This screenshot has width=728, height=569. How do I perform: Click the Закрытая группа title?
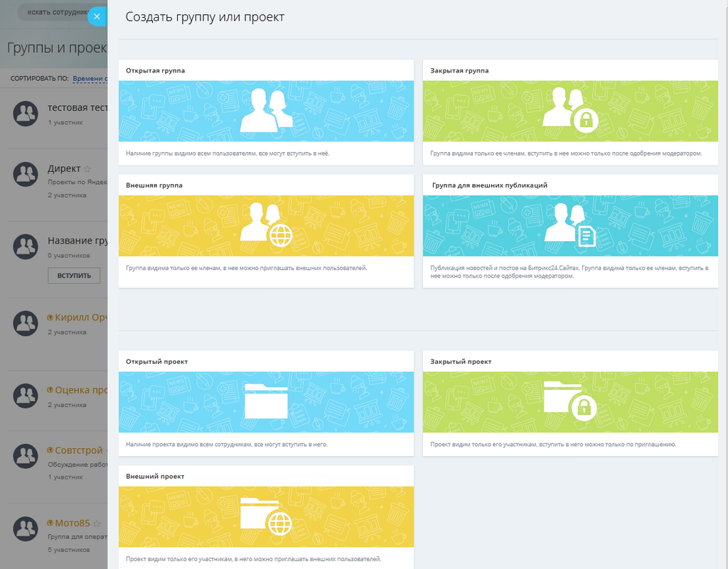tap(460, 70)
